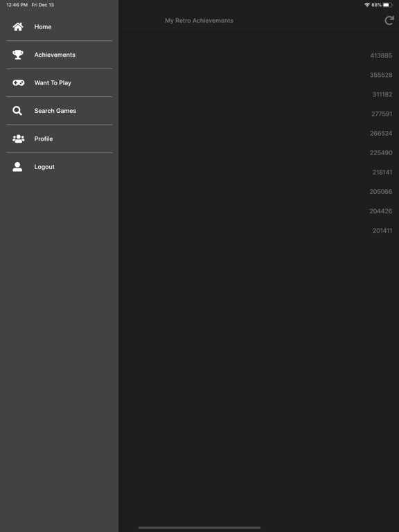
Task: Open the Home menu item
Action: (59, 27)
